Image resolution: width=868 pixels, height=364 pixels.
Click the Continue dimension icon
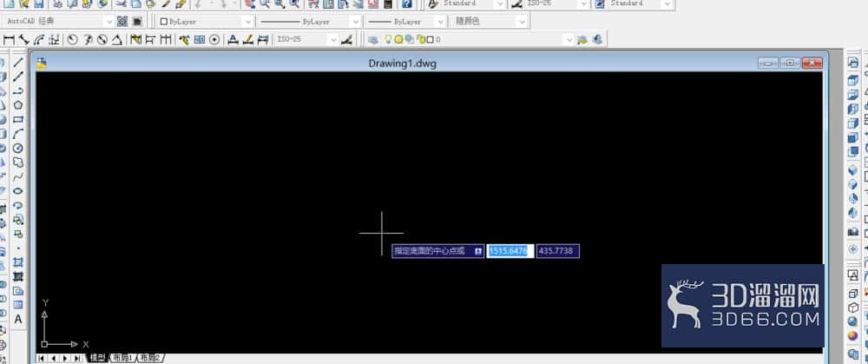[x=166, y=39]
